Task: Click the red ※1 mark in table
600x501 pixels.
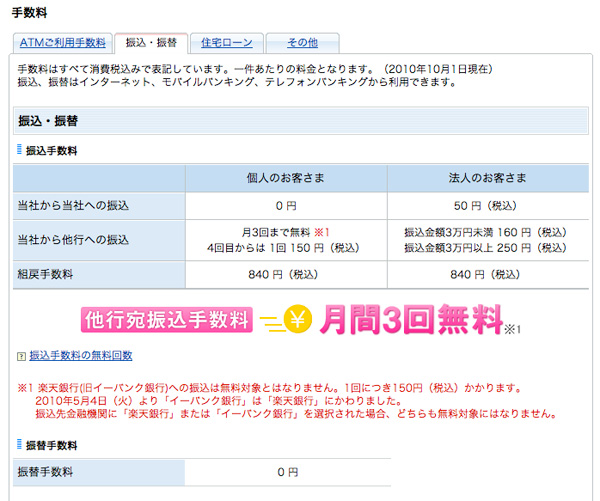Action: (x=321, y=232)
